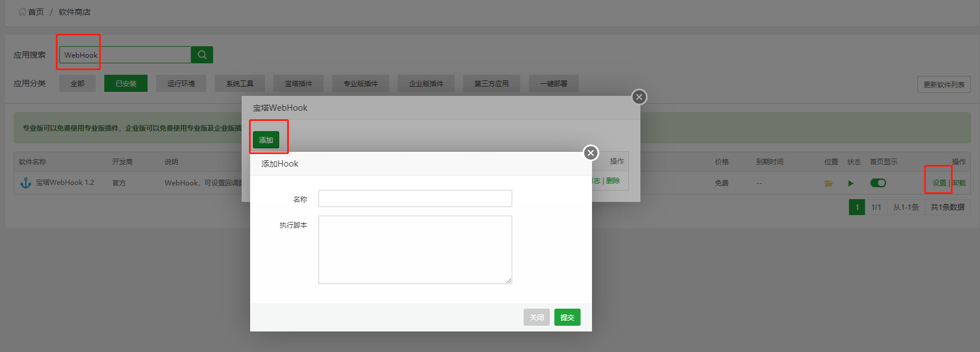Viewport: 980px width, 352px height.
Task: Close the 添加Hook dialog with X
Action: tap(591, 153)
